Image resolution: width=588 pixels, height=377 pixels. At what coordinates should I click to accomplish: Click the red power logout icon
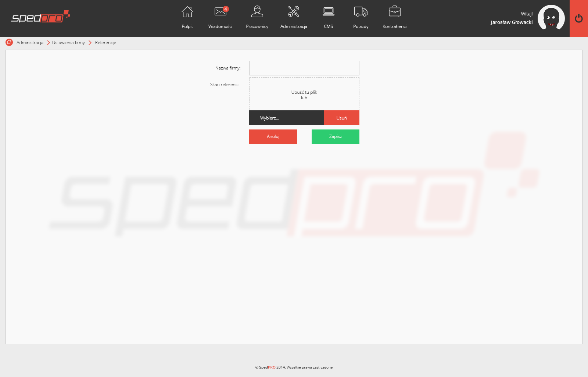578,18
